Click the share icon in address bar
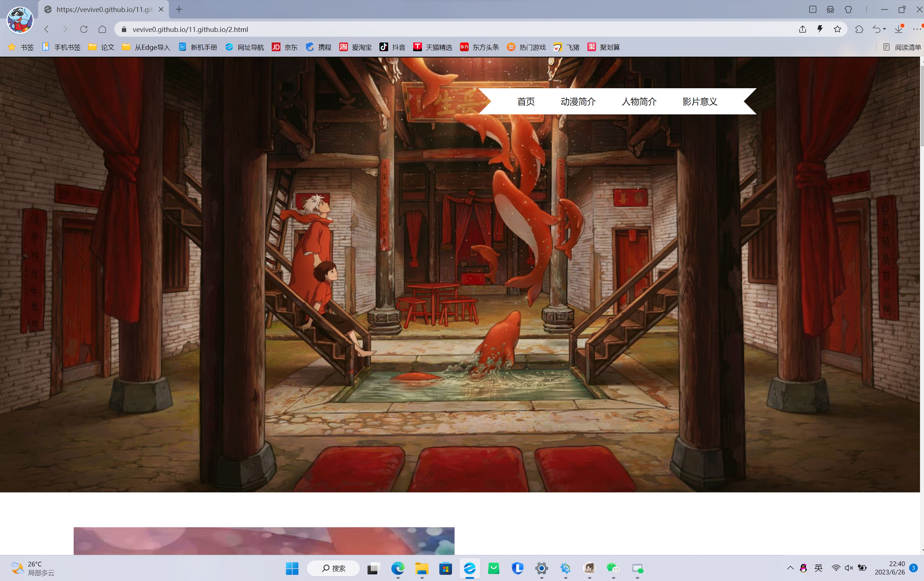924x581 pixels. [802, 29]
